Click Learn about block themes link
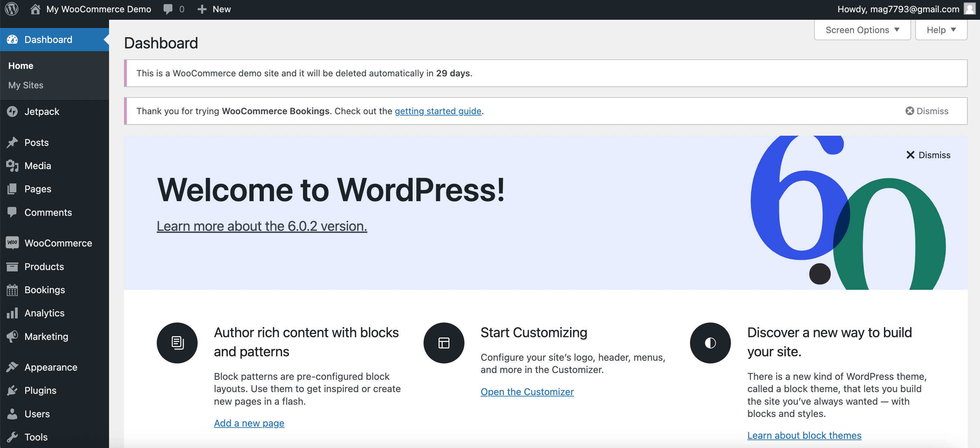 804,435
